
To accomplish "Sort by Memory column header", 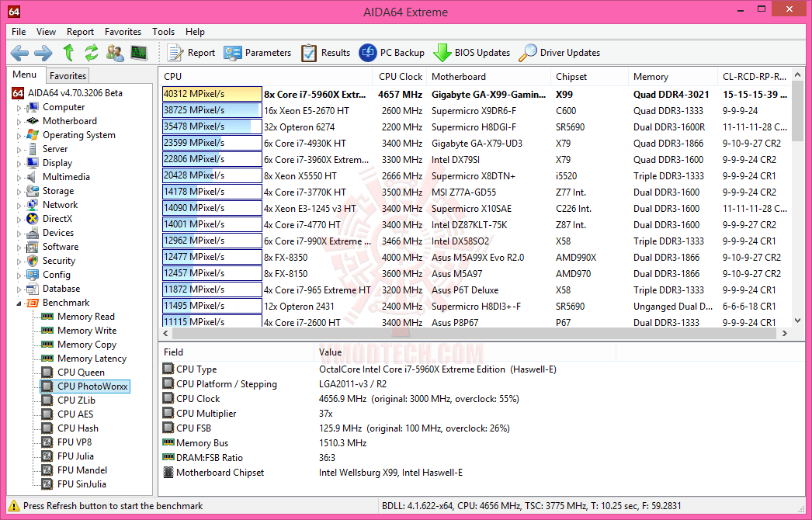I will pyautogui.click(x=673, y=77).
